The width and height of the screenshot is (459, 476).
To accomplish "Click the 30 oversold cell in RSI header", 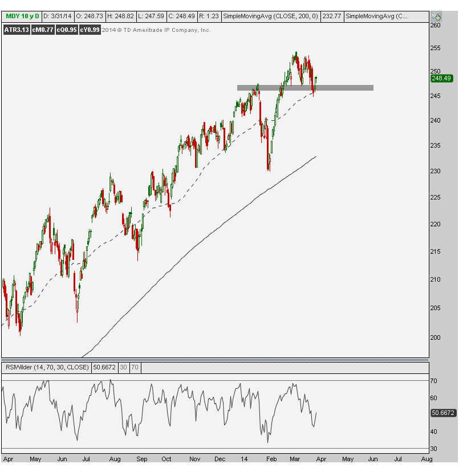I will point(123,367).
